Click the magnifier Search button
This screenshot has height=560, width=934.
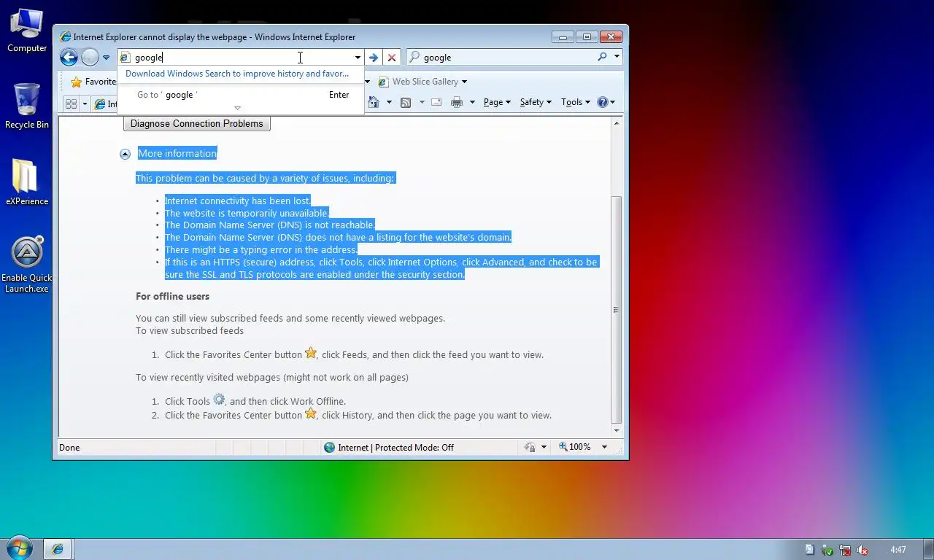(602, 57)
